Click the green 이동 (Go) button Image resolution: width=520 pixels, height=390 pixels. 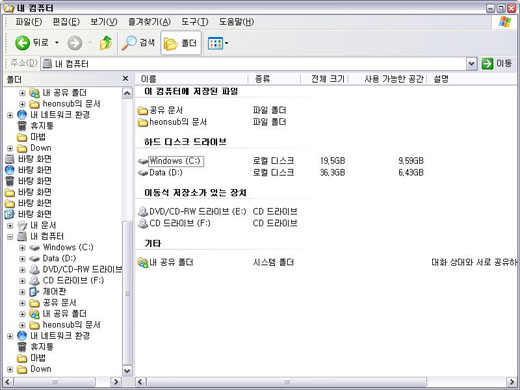coord(497,63)
